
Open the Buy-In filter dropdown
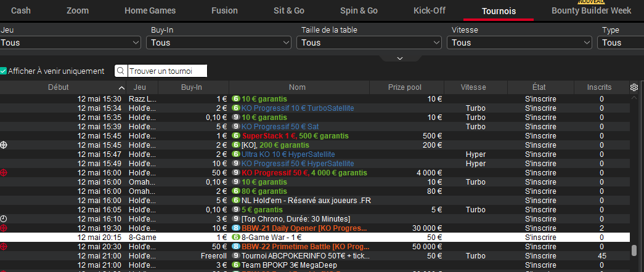pyautogui.click(x=219, y=42)
